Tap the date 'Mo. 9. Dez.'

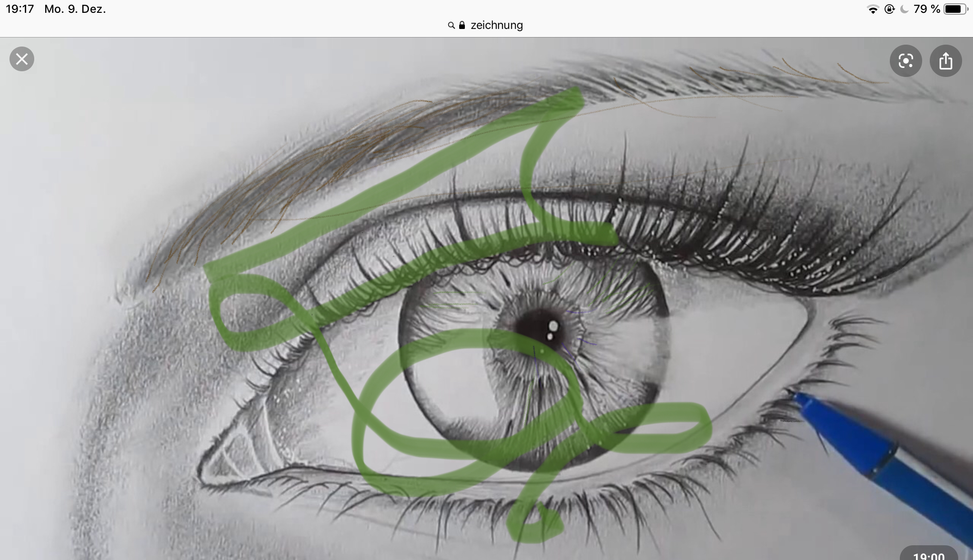(x=75, y=9)
